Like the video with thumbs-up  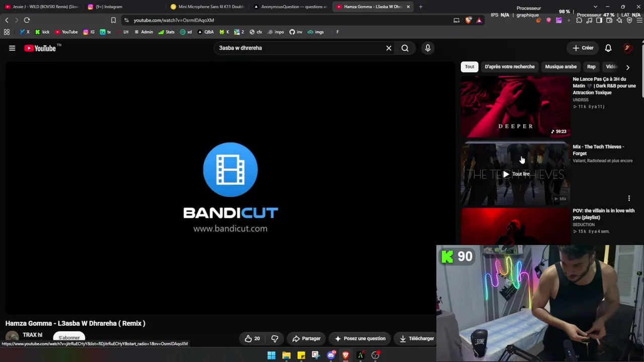coord(252,339)
